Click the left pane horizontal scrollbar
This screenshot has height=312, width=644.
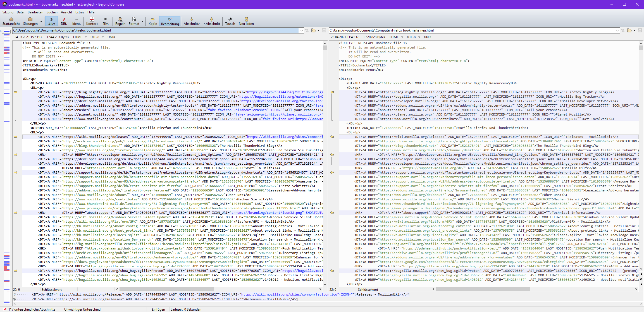click(166, 289)
